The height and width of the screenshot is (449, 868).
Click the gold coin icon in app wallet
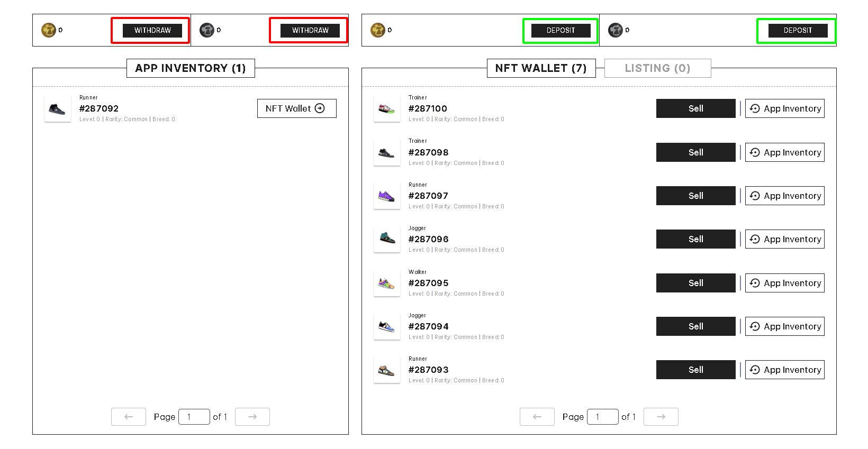pos(49,30)
